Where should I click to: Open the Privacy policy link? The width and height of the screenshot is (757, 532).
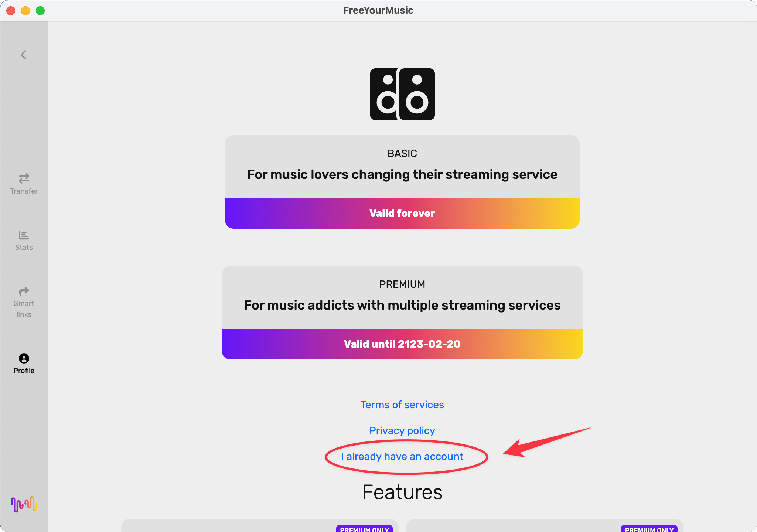402,431
